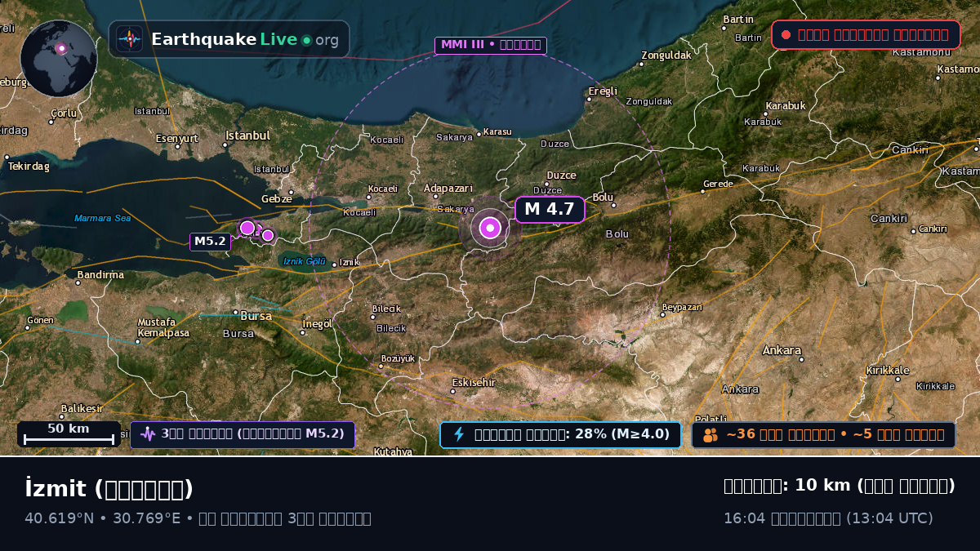Click the 10 km depth text
Screen dimensions: 980x551
(840, 486)
